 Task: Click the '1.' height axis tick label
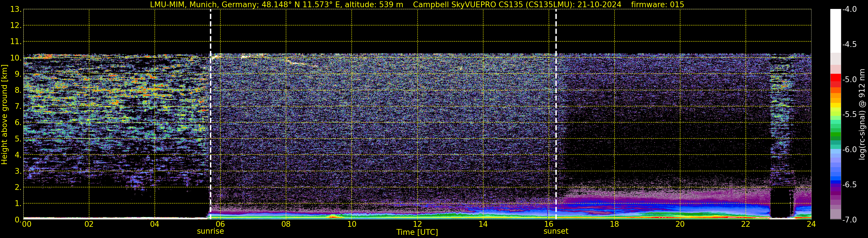point(18,204)
